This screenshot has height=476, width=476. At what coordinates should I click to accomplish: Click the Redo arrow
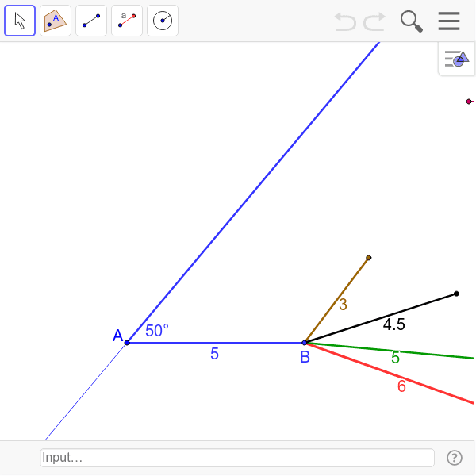tap(374, 21)
